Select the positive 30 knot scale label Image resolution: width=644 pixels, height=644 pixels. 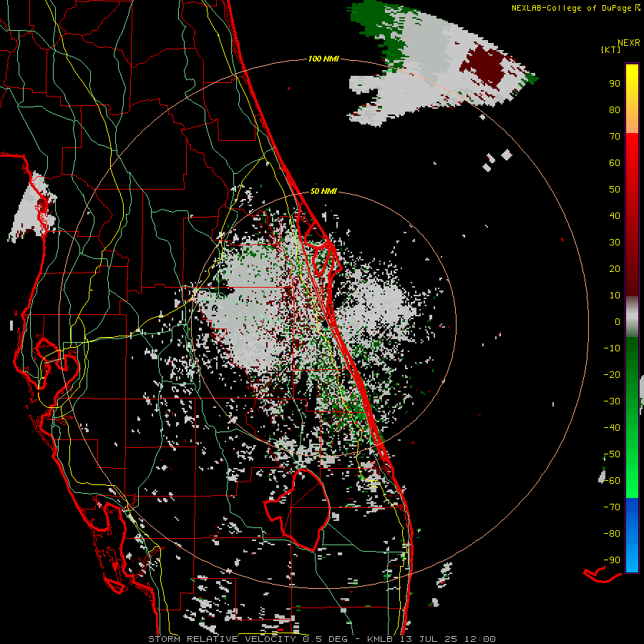[615, 243]
